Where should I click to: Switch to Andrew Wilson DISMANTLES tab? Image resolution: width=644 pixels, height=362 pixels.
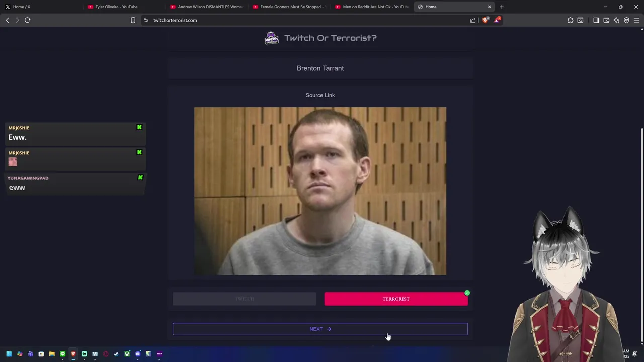pos(205,7)
